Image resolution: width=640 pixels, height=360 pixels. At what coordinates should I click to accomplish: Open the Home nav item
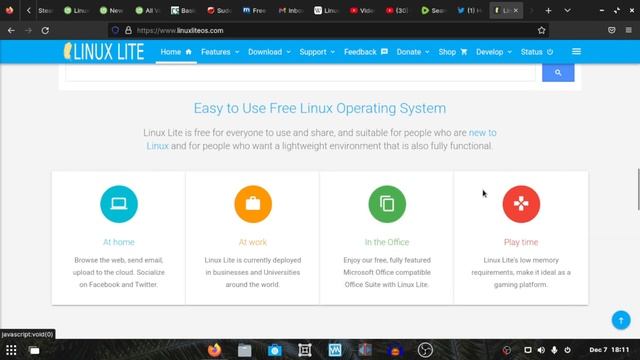click(176, 52)
